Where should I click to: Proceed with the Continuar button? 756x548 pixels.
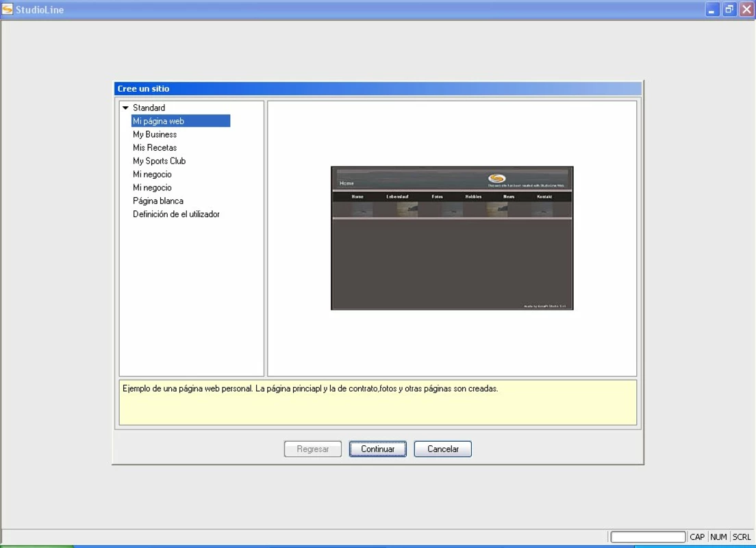(377, 449)
